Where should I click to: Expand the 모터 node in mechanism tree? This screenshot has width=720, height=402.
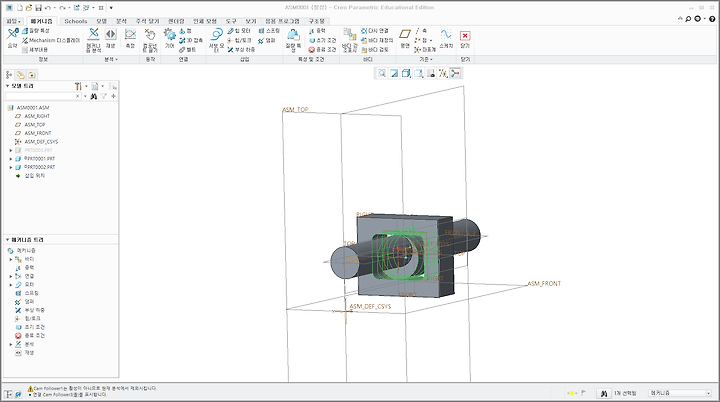point(11,285)
